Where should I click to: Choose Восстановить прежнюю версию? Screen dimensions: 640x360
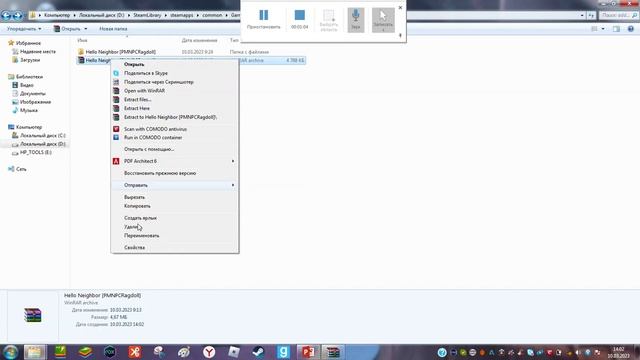175,173
